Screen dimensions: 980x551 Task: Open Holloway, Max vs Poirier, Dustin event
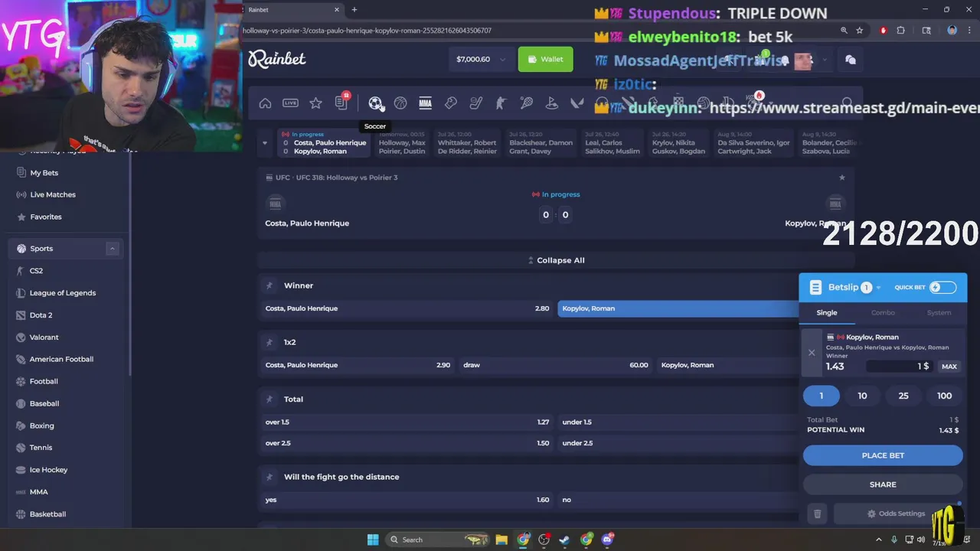tap(402, 142)
